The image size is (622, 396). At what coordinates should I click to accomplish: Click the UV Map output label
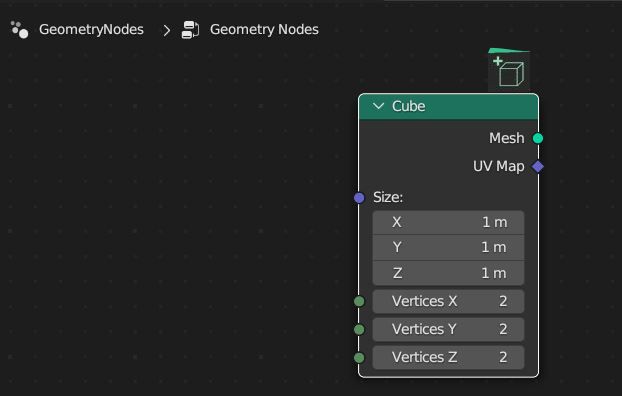click(499, 166)
